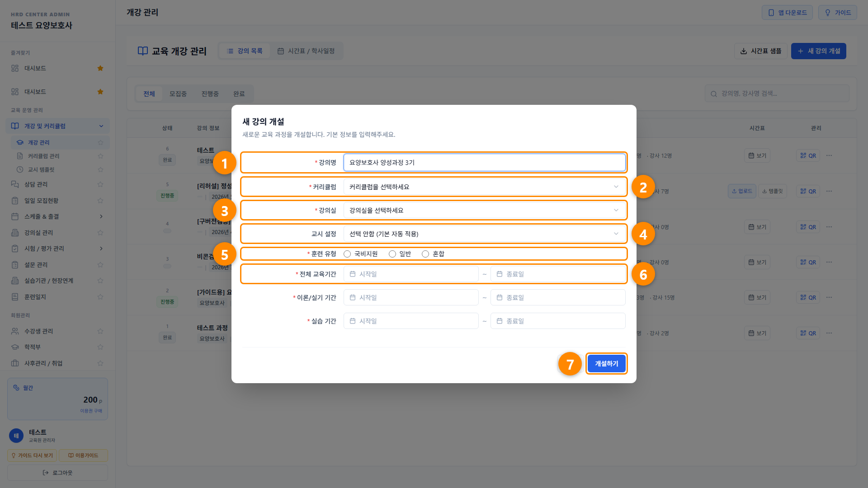Open the 이용가이드 button
Screen dimensions: 868x488
point(83,455)
